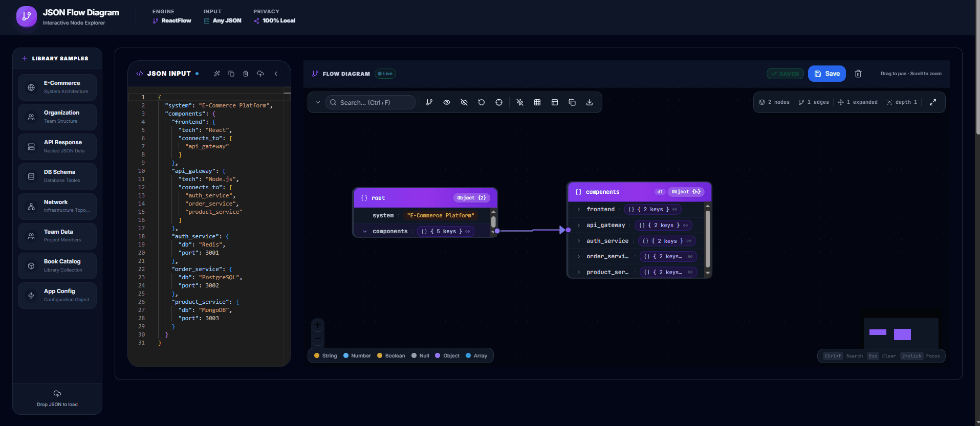This screenshot has width=980, height=426.
Task: Load the Team Data sample
Action: click(57, 236)
